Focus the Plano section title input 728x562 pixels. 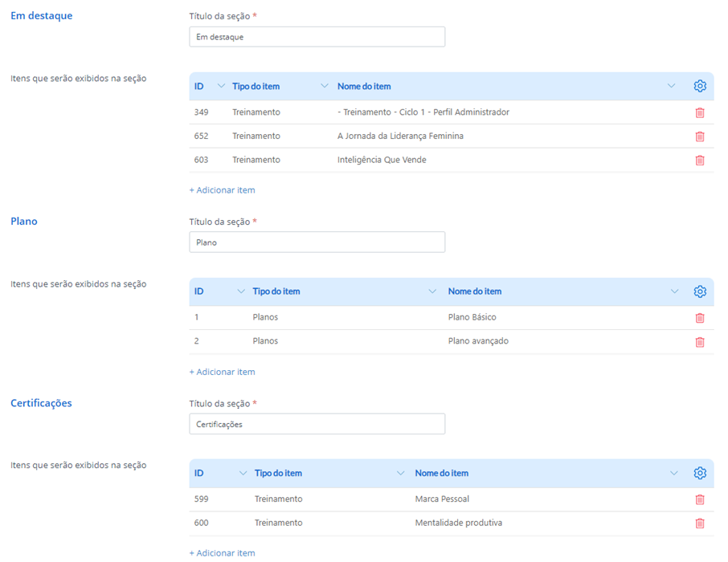pyautogui.click(x=317, y=242)
